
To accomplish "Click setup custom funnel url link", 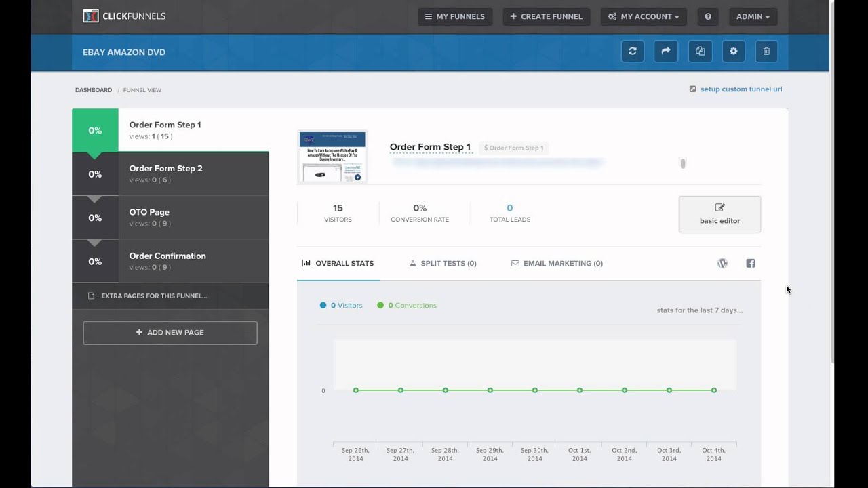I will click(x=736, y=89).
